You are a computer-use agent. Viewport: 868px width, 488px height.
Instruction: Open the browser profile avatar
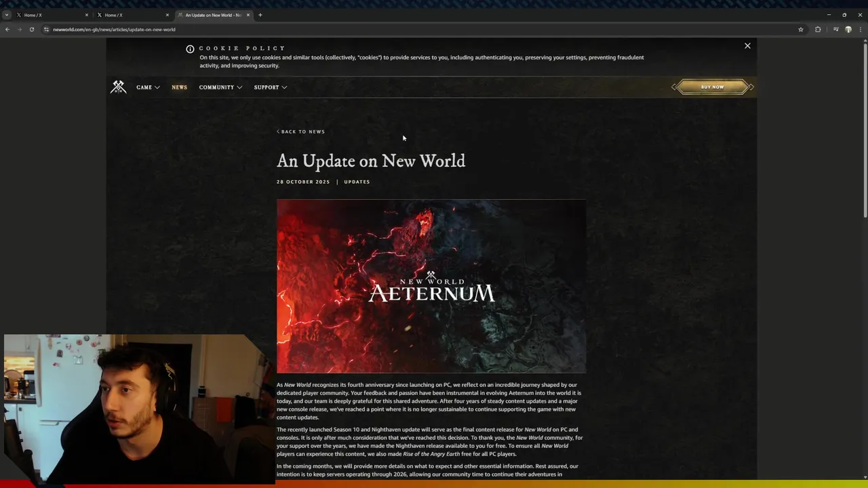coord(848,29)
